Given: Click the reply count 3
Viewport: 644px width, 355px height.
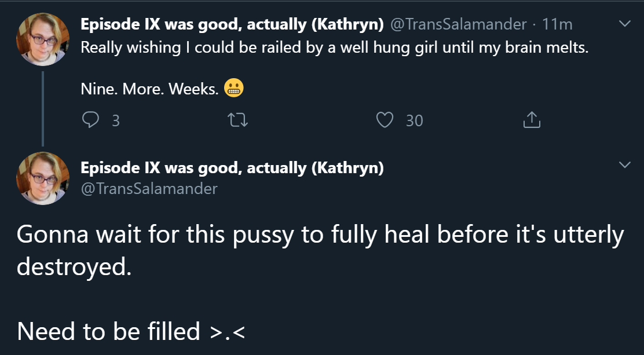Looking at the screenshot, I should point(115,120).
